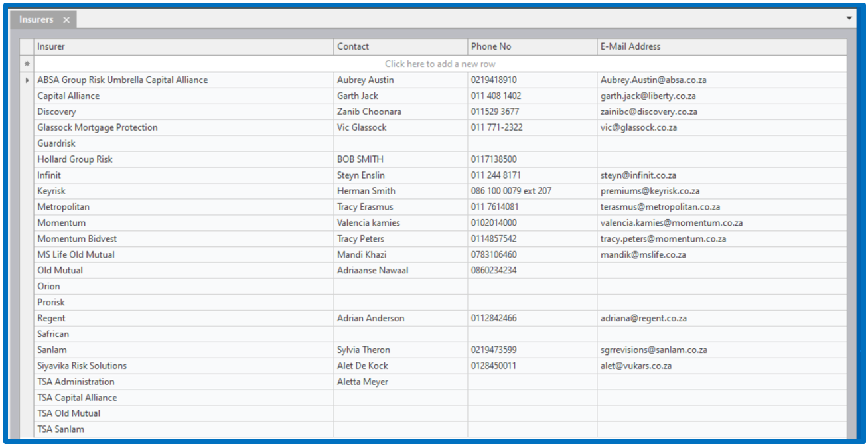Close the Insurers tab
Screen dimensions: 868x448
click(66, 20)
